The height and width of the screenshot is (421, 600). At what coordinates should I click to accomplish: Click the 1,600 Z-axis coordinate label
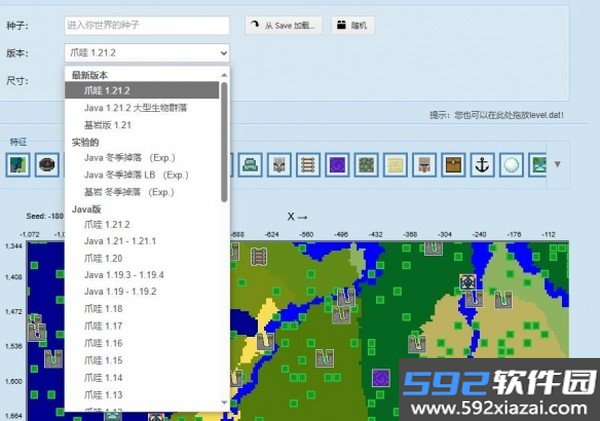(13, 381)
